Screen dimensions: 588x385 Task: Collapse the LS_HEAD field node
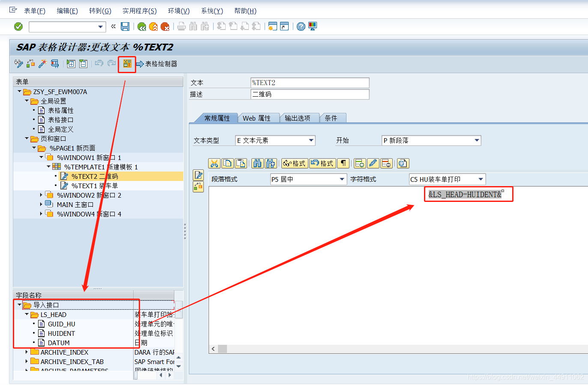tap(27, 314)
